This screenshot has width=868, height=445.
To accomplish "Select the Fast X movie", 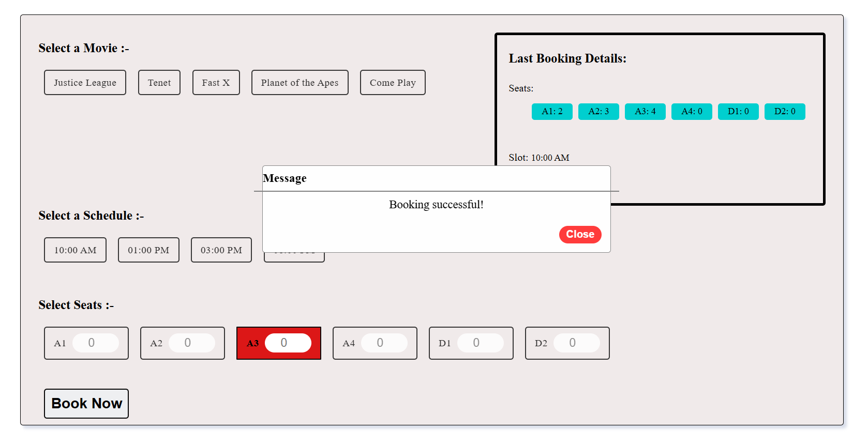I will 216,82.
